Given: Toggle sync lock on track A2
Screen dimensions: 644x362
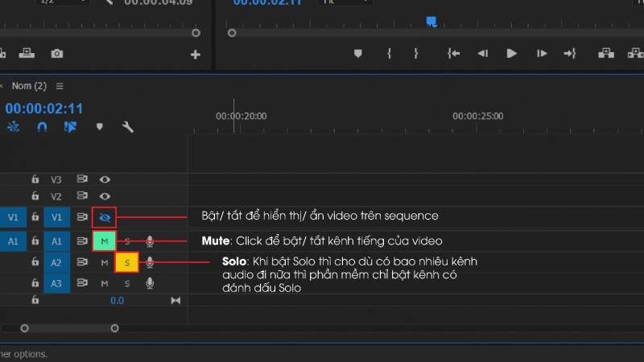Looking at the screenshot, I should click(82, 262).
